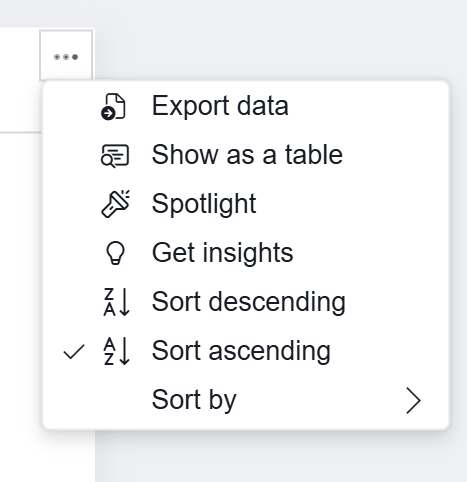
Task: Click the More options ellipsis button
Action: coord(66,57)
